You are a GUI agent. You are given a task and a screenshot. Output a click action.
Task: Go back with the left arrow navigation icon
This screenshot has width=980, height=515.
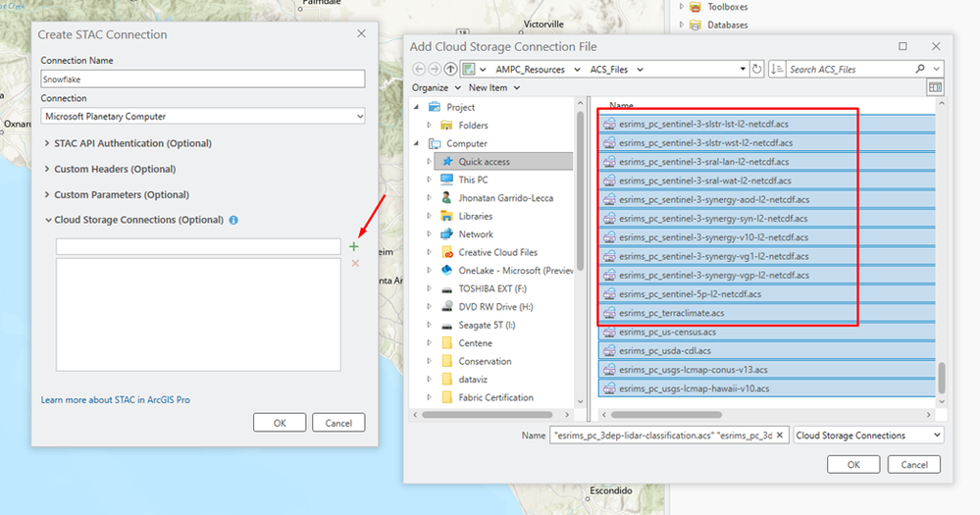coord(419,70)
